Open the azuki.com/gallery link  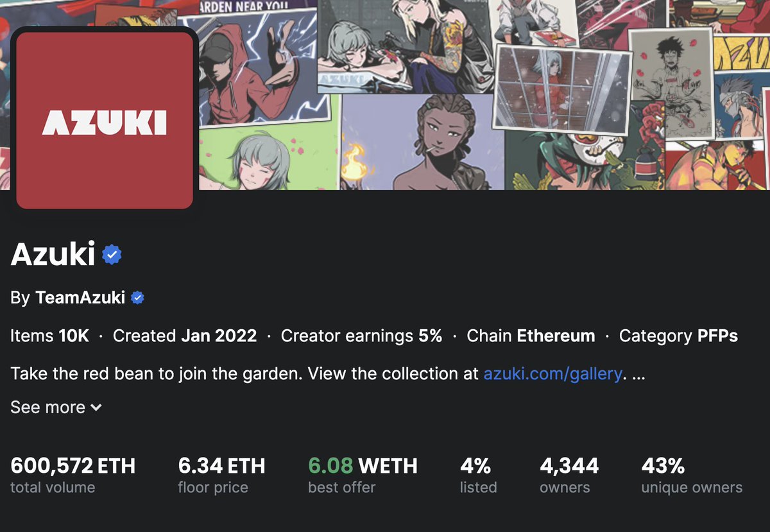[x=552, y=373]
